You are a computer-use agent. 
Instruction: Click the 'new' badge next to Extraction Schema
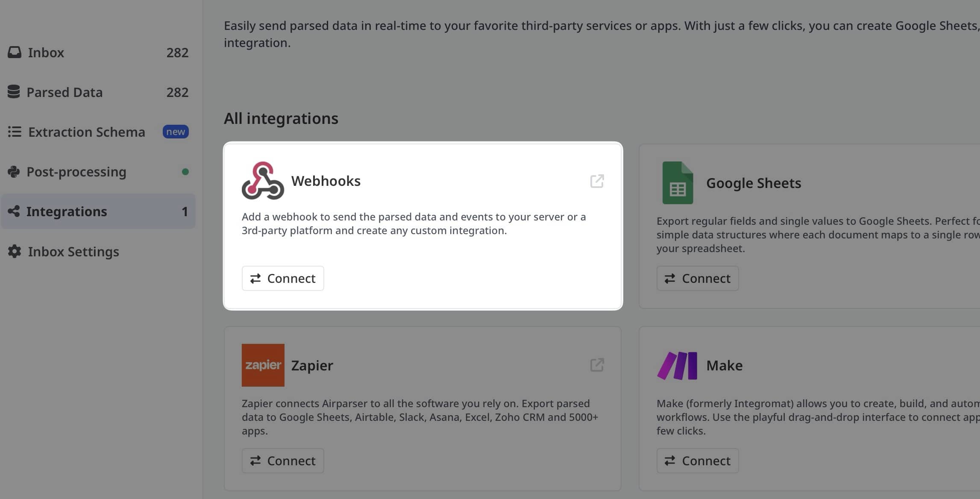tap(175, 132)
